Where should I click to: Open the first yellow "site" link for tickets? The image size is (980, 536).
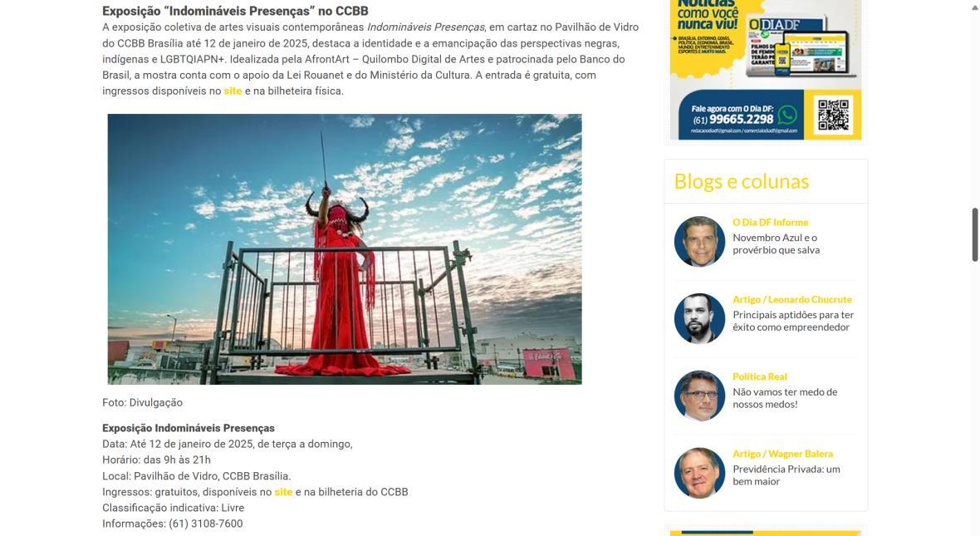(x=233, y=91)
